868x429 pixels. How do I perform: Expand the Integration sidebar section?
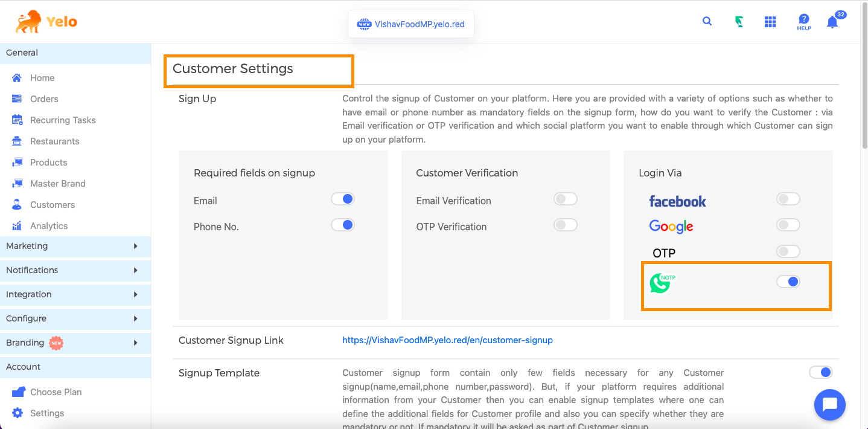click(75, 294)
